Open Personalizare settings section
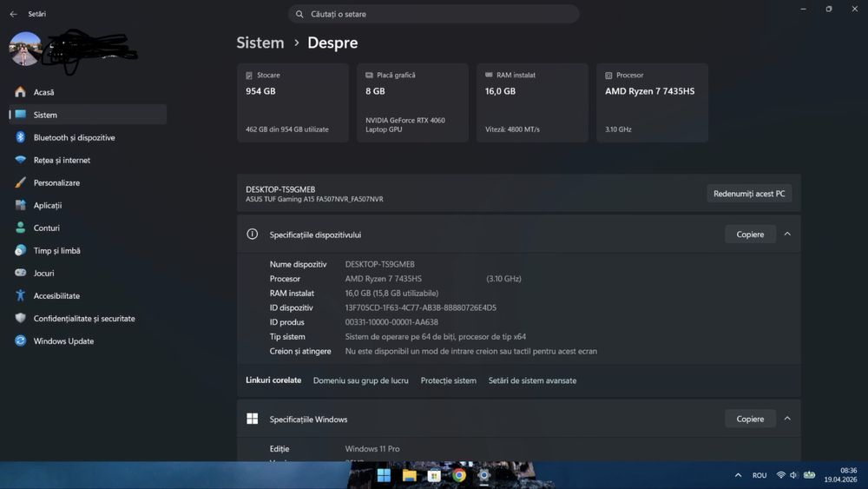The width and height of the screenshot is (868, 489). pyautogui.click(x=88, y=182)
